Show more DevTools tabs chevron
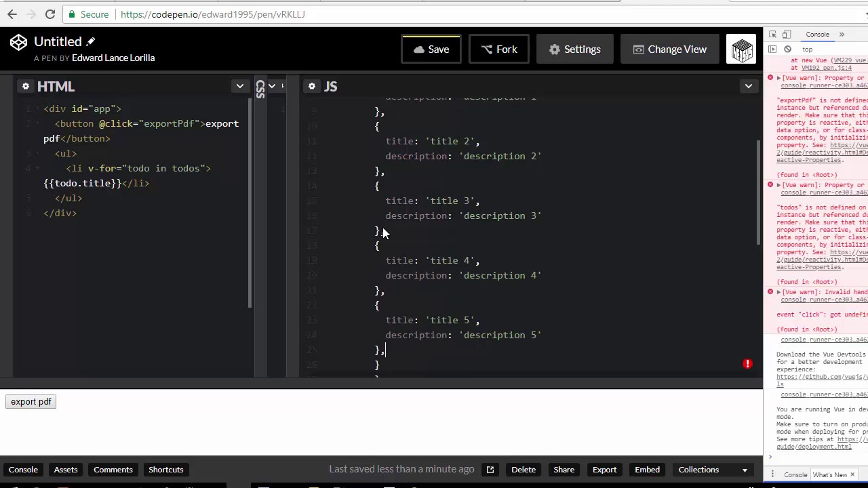Image resolution: width=868 pixels, height=488 pixels. click(x=842, y=35)
